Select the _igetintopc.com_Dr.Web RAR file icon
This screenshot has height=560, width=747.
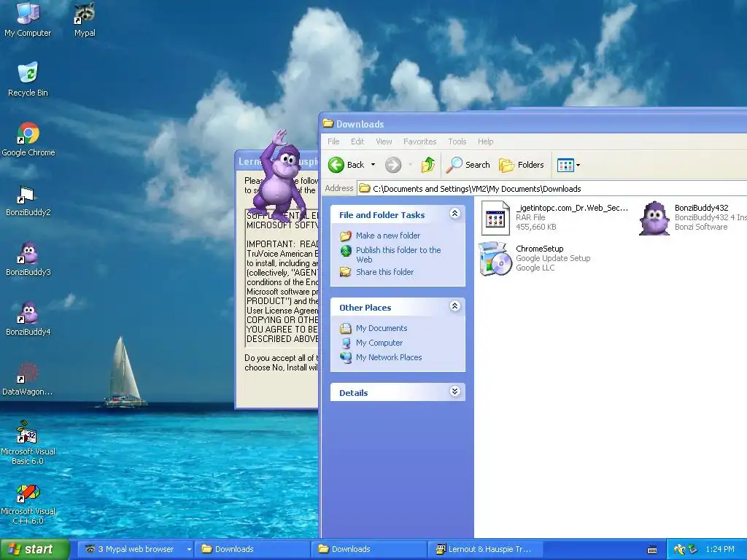[x=495, y=218]
